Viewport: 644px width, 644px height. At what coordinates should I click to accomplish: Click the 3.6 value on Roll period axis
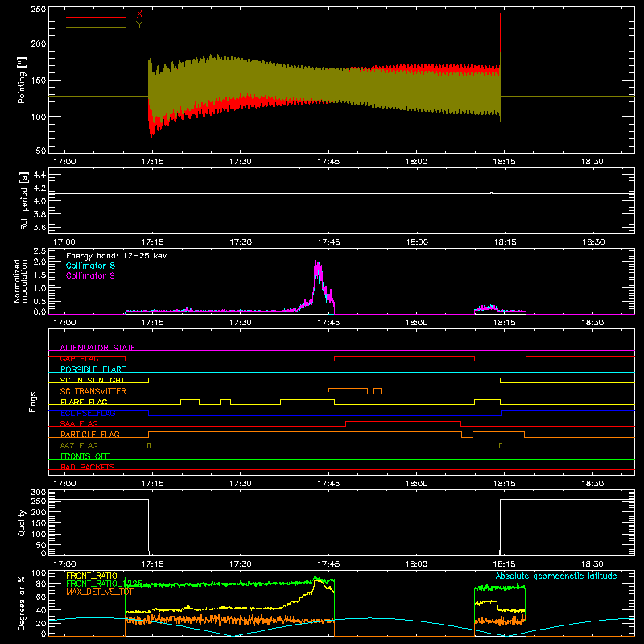coord(39,227)
